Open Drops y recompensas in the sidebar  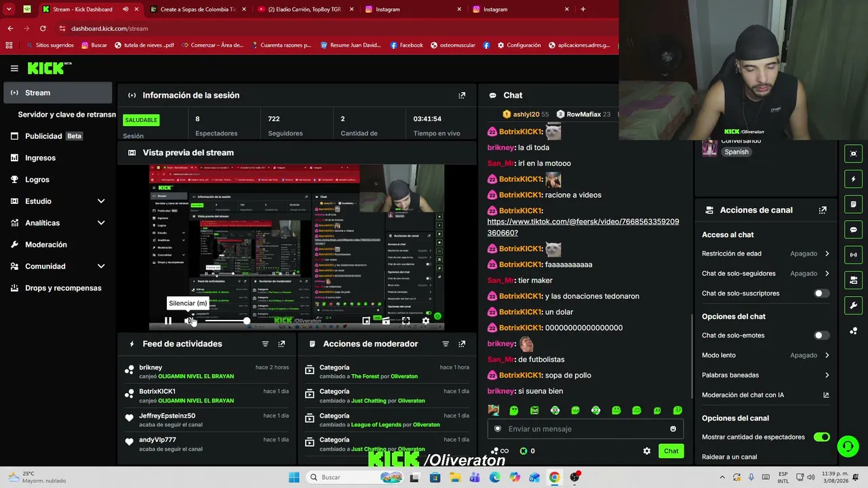[58, 288]
